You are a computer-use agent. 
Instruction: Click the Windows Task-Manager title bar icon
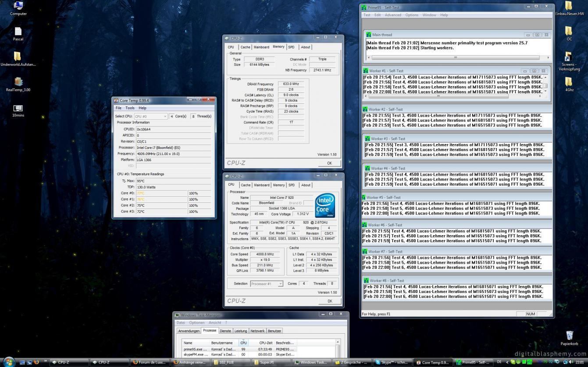point(177,315)
